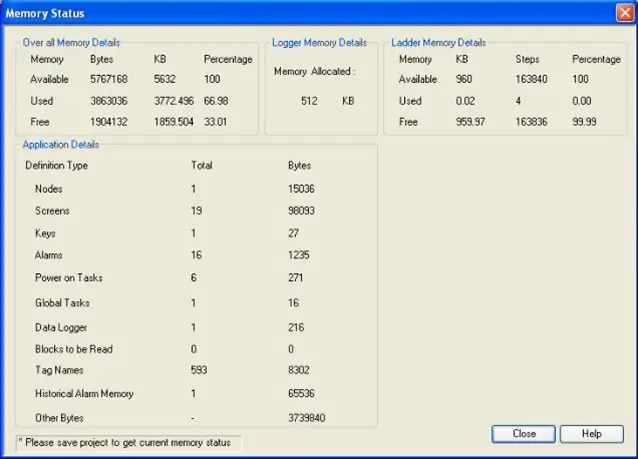Viewport: 638px width, 459px height.
Task: Click the free percentage 33.01
Action: tap(215, 122)
